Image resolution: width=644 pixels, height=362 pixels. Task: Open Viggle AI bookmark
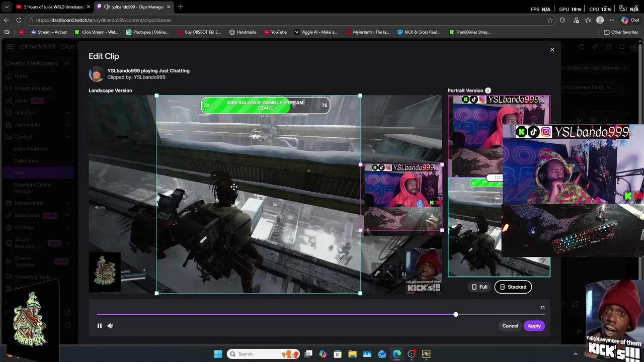[315, 32]
